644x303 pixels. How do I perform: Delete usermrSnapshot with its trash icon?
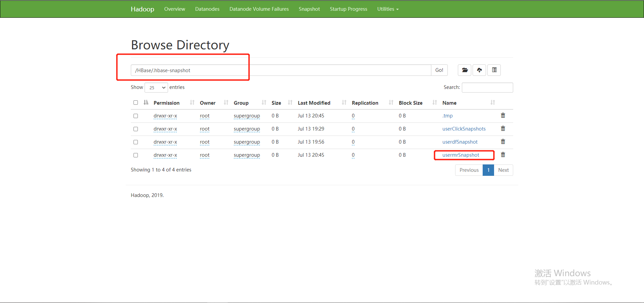pos(503,155)
